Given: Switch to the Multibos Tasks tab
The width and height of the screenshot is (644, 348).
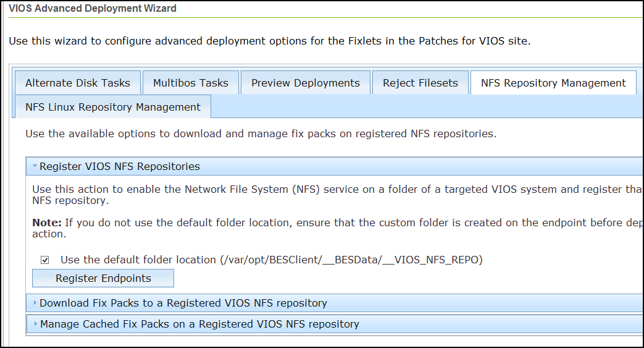Looking at the screenshot, I should [191, 83].
